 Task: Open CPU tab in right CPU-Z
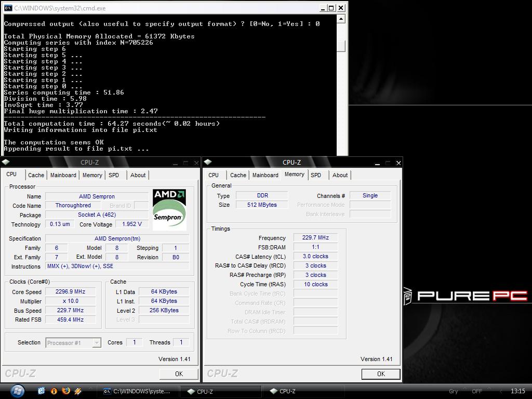(214, 175)
